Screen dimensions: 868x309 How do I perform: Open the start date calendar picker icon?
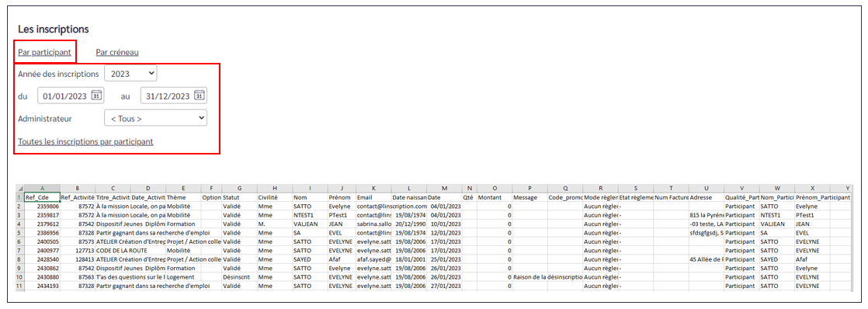(x=95, y=95)
